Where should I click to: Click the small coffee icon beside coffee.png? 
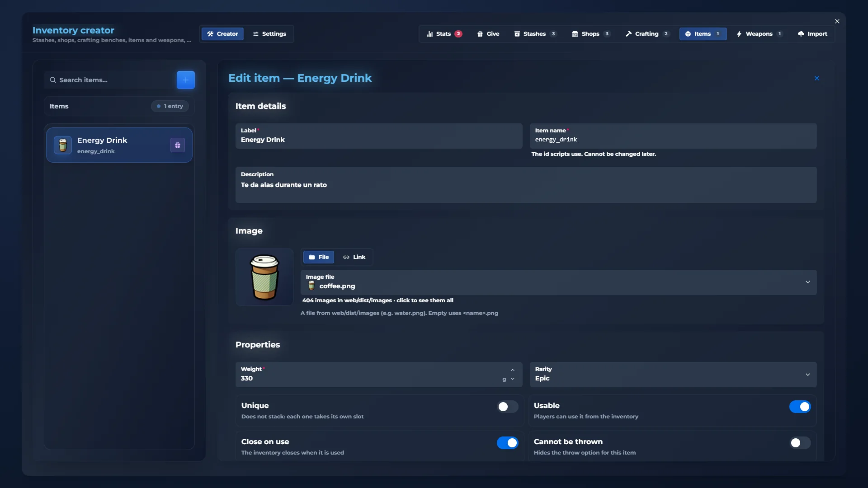click(311, 286)
